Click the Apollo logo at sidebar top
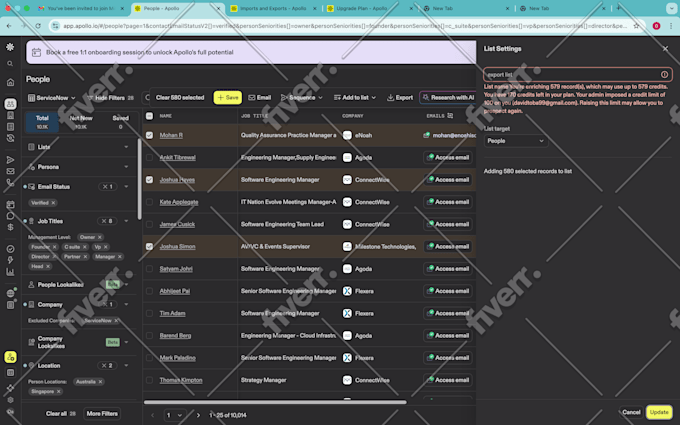 click(x=10, y=47)
